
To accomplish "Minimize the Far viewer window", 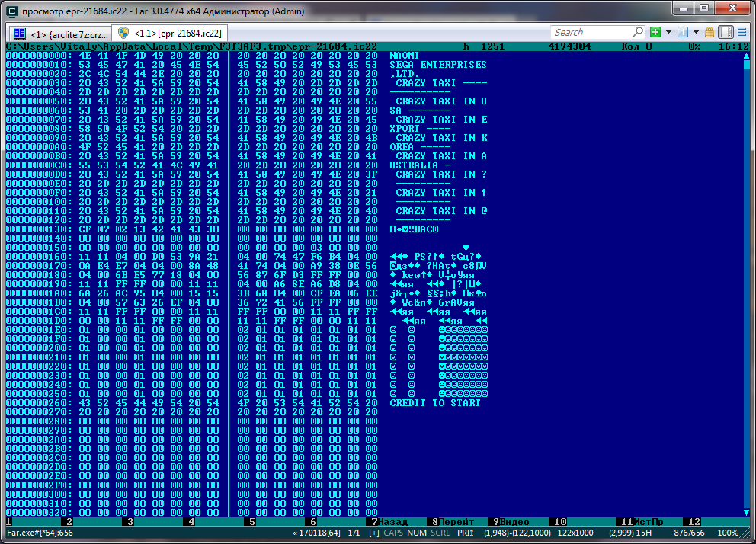I will coord(684,8).
